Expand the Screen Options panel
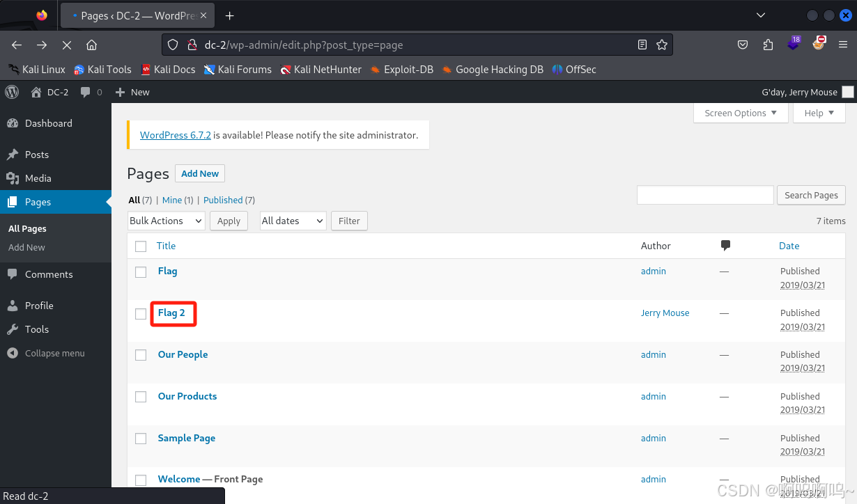 coord(741,113)
